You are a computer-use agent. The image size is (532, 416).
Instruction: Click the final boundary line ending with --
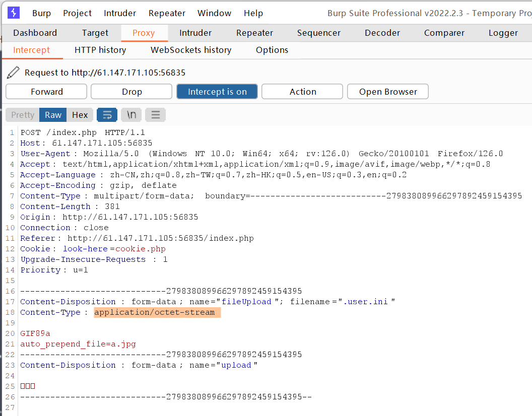click(x=166, y=397)
